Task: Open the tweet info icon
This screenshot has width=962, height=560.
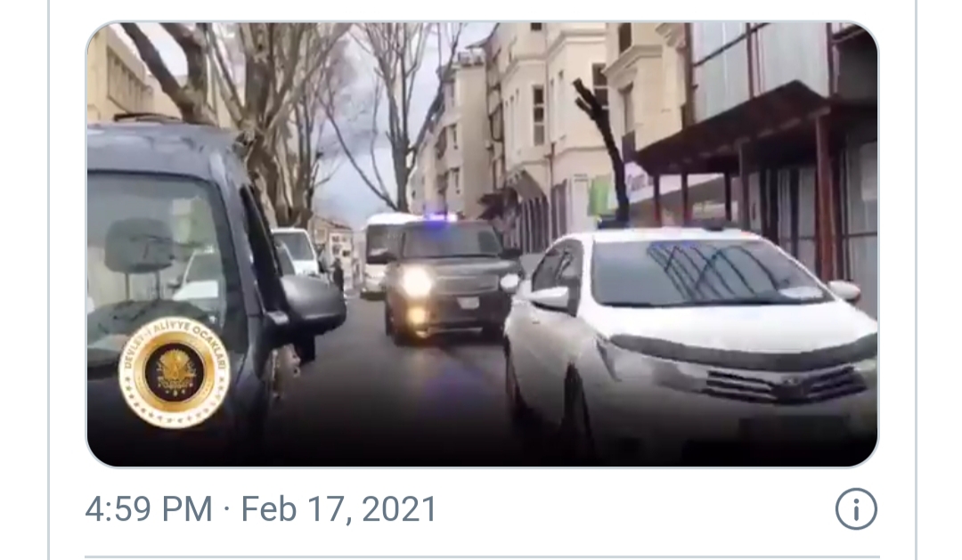Action: 856,508
